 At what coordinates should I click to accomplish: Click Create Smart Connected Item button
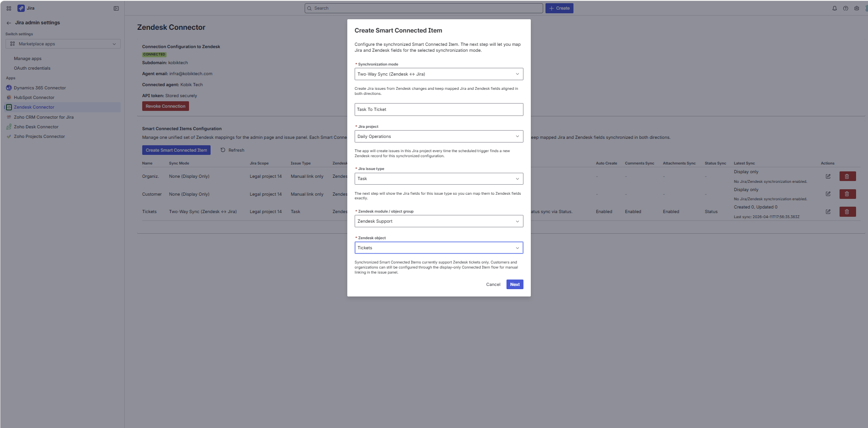(x=176, y=150)
